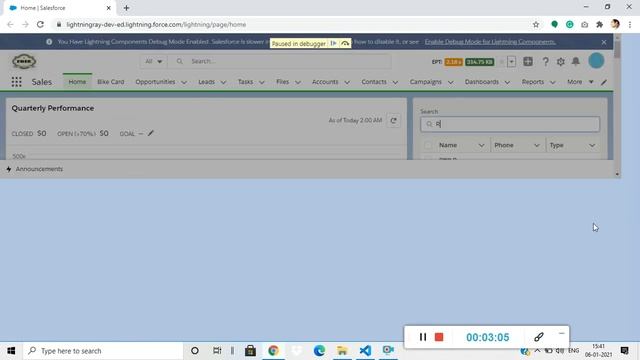Dismiss the debug mode banner
This screenshot has width=640, height=360.
pos(604,42)
